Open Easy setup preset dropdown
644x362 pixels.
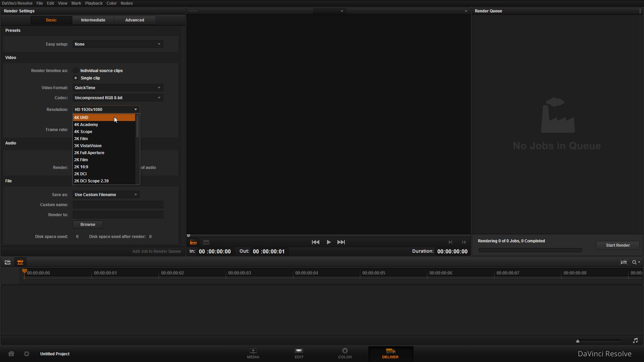[118, 44]
